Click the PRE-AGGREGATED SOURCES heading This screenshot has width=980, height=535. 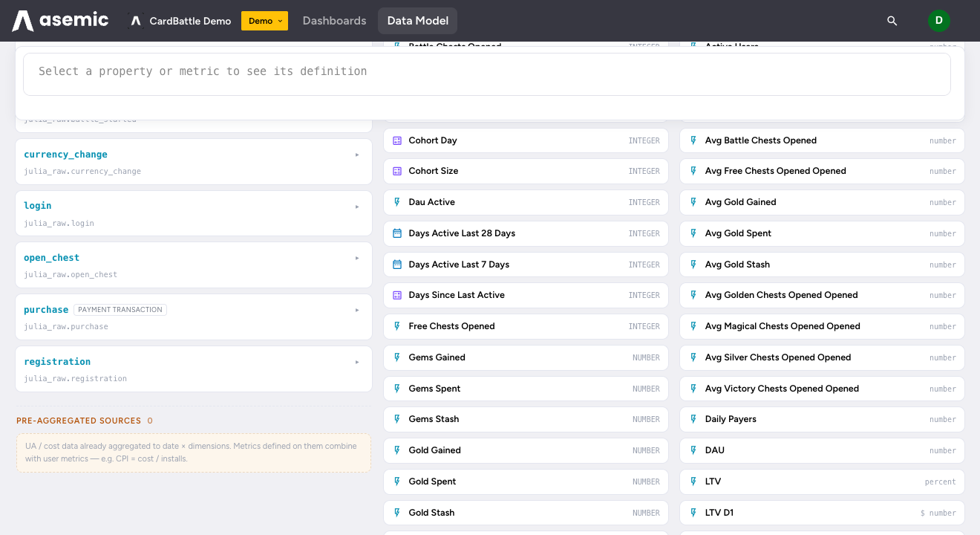[x=79, y=421]
